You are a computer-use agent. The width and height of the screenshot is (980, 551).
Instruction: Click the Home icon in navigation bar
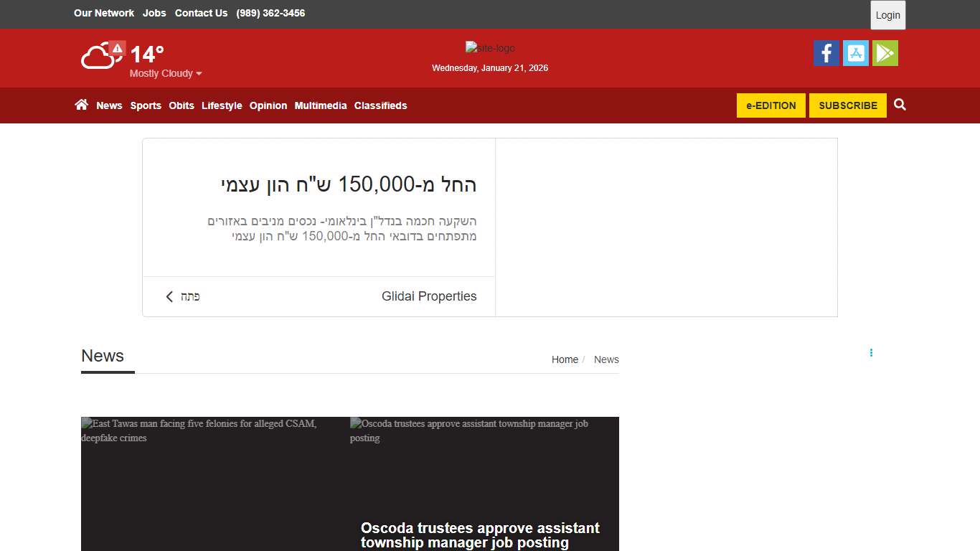click(82, 105)
